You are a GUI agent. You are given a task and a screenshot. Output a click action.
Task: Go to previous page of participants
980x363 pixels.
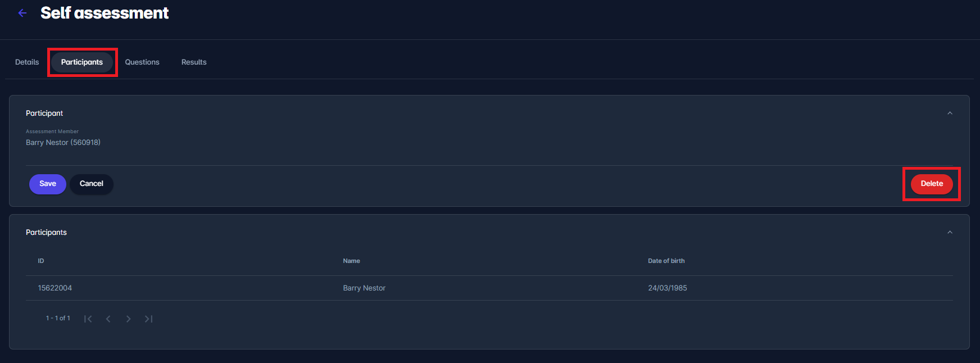click(108, 319)
